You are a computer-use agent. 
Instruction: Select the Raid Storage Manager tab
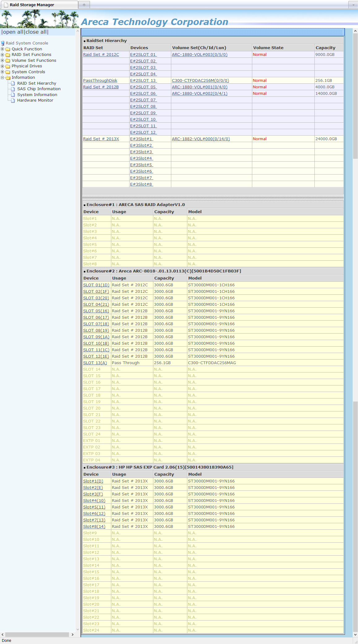[x=32, y=5]
